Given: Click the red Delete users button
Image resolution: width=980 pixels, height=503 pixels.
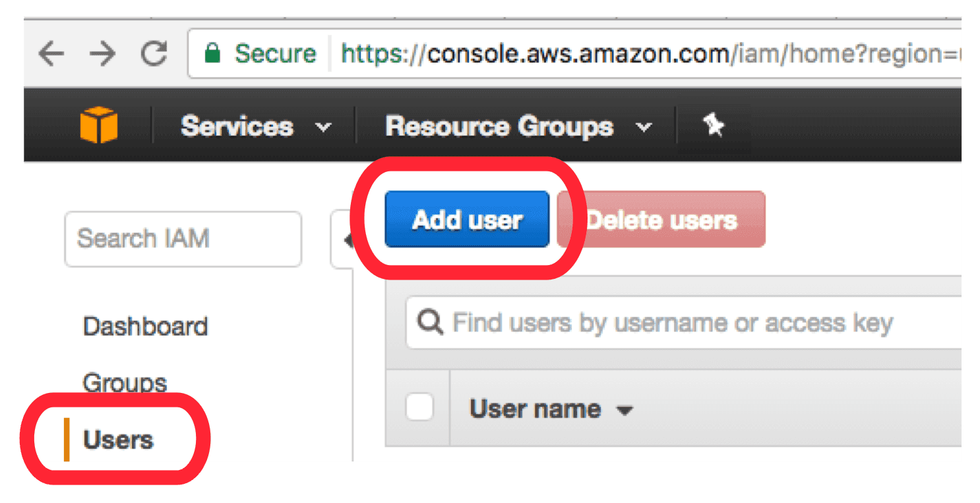Looking at the screenshot, I should coord(661,220).
